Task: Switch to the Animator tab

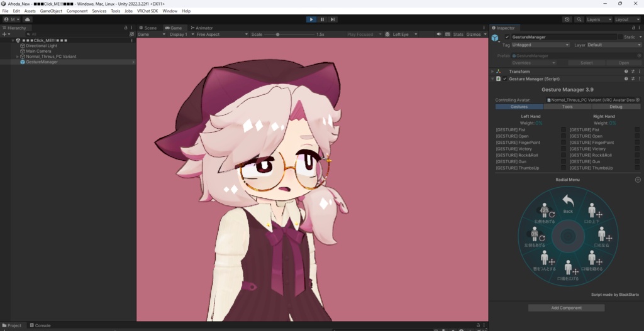Action: (x=202, y=28)
